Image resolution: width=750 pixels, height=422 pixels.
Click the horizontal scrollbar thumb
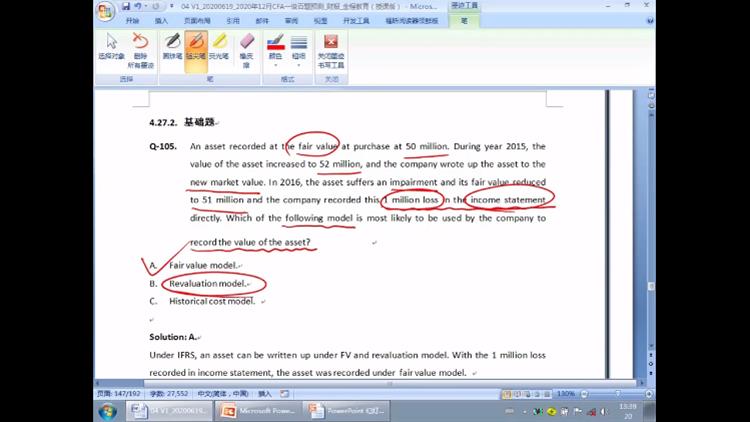pyautogui.click(x=390, y=383)
